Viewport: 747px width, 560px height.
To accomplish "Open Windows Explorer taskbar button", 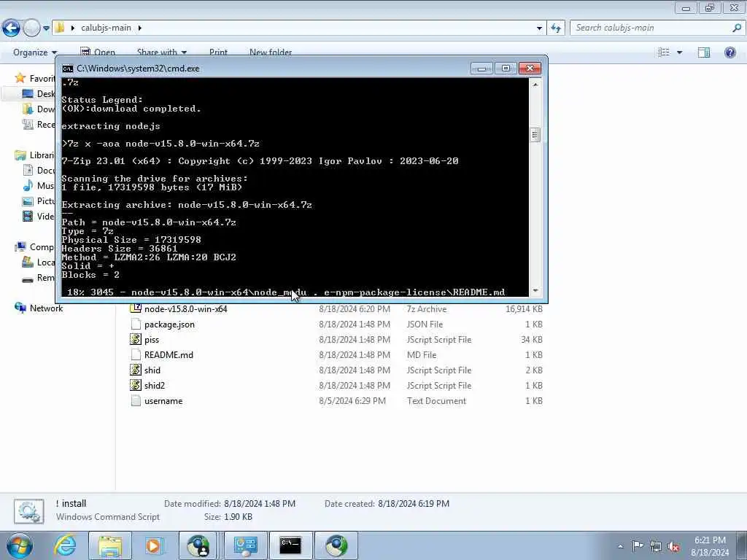I will pyautogui.click(x=110, y=545).
